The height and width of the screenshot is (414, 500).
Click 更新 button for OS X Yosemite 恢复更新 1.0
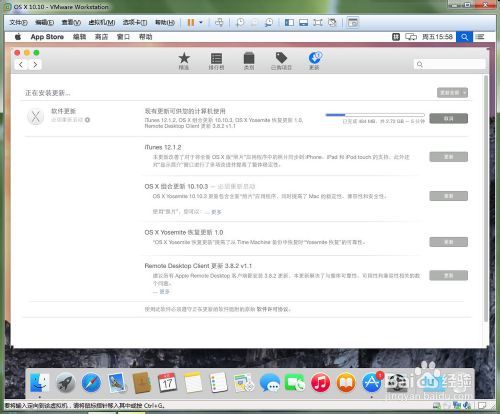[449, 242]
